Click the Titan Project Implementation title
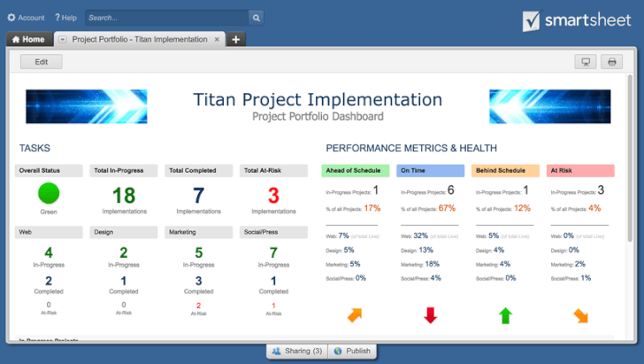This screenshot has height=364, width=644. click(318, 99)
